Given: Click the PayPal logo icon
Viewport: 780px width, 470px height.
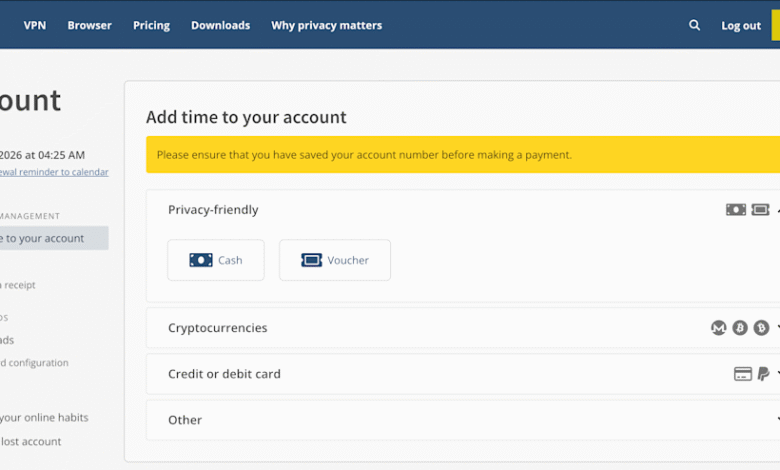Looking at the screenshot, I should (763, 374).
